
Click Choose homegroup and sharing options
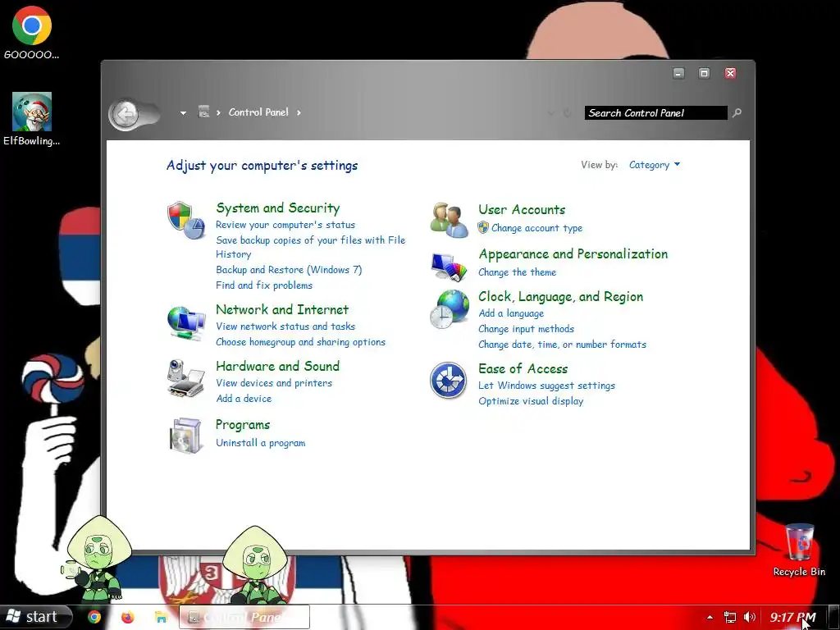pyautogui.click(x=300, y=342)
